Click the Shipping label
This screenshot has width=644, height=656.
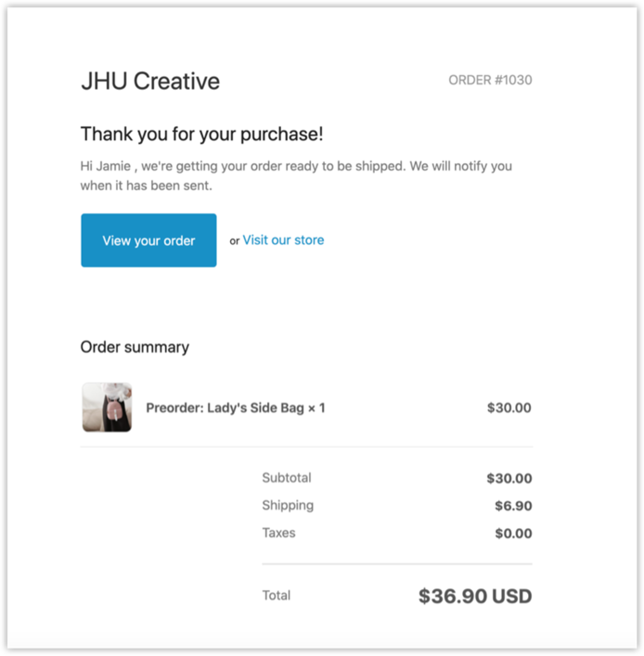[x=288, y=506]
